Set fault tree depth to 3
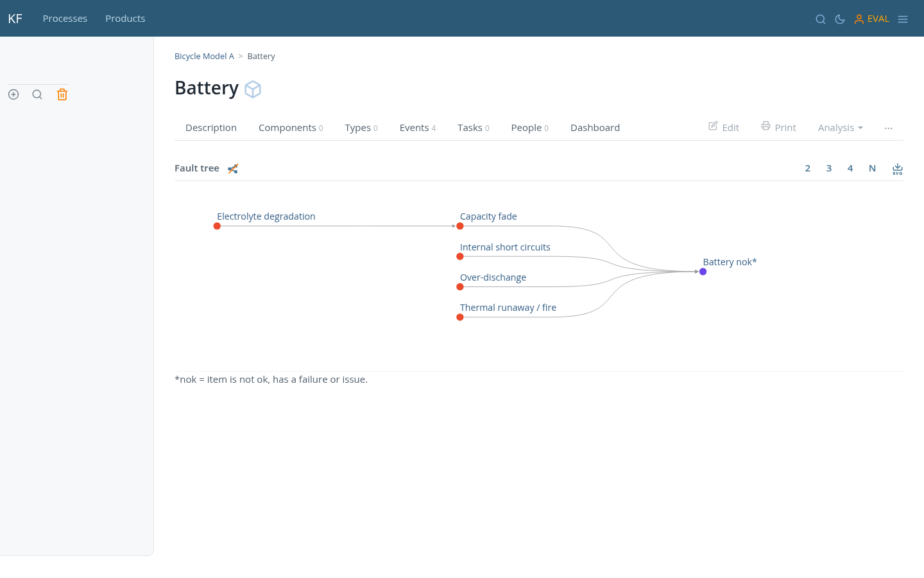 coord(828,168)
